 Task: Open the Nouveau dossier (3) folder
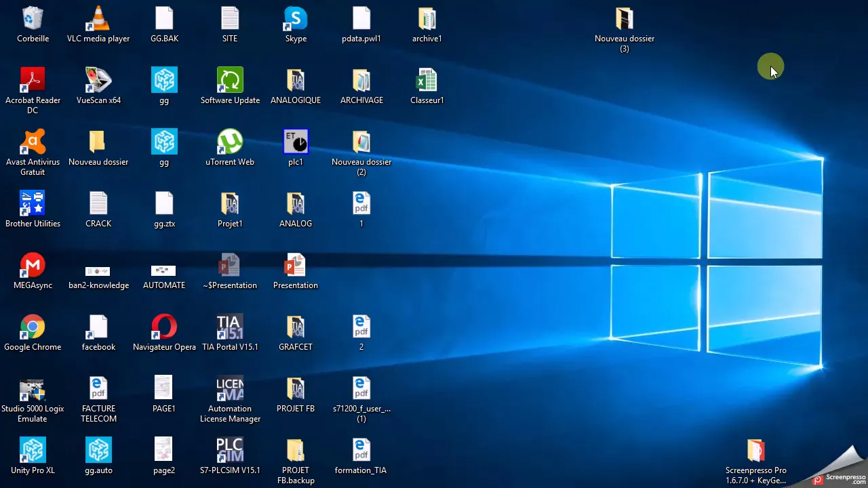[x=625, y=19]
